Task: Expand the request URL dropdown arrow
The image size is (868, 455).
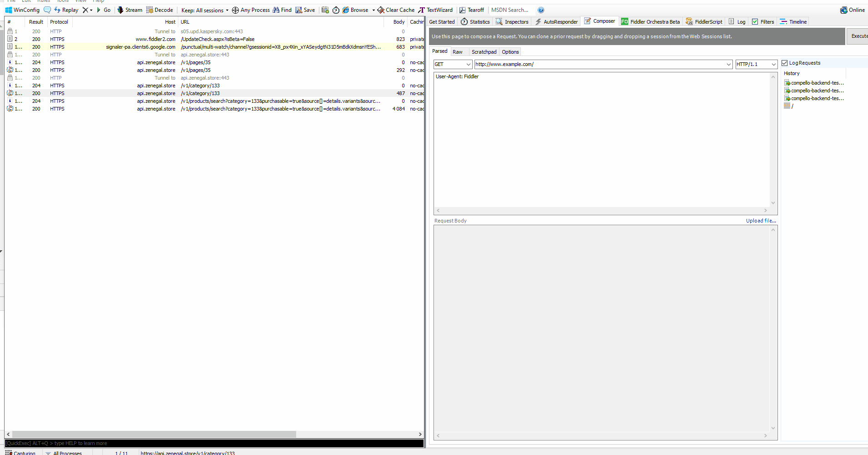Action: coord(728,65)
